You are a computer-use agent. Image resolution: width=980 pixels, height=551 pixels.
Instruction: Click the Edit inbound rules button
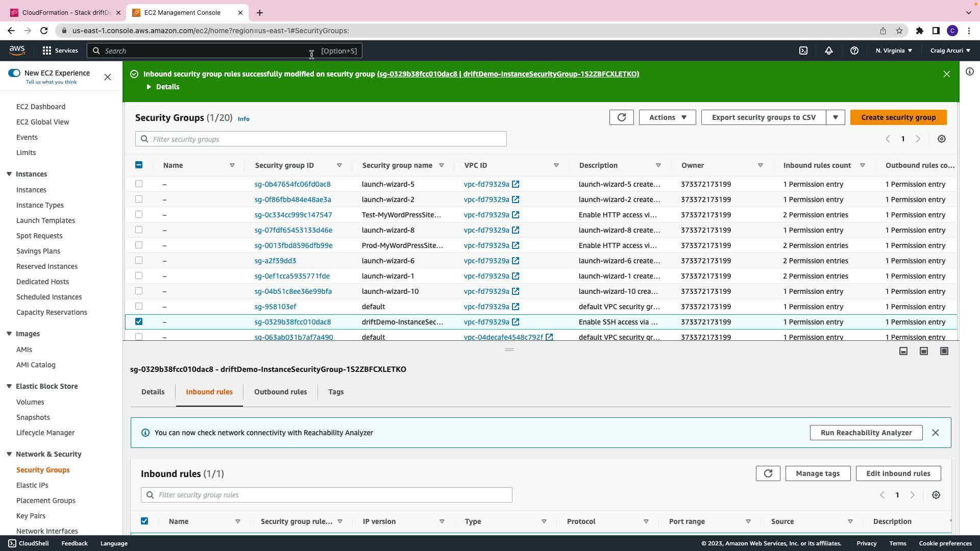[x=898, y=473]
